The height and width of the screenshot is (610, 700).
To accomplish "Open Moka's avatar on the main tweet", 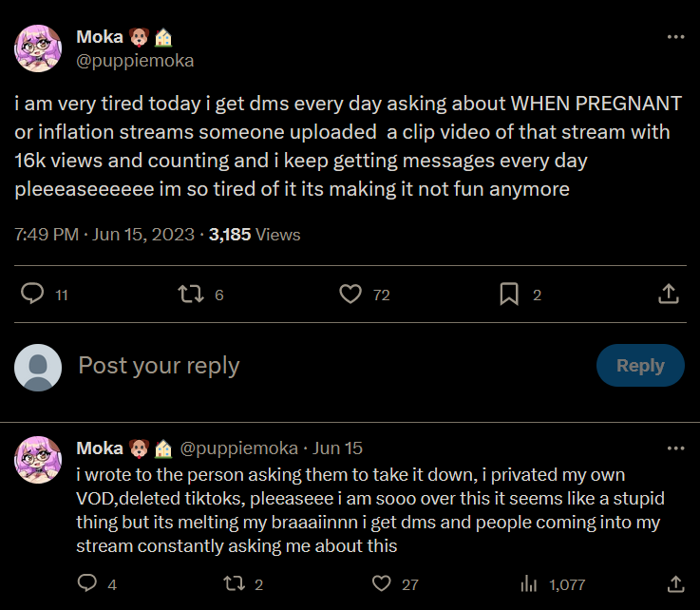I will pos(39,48).
